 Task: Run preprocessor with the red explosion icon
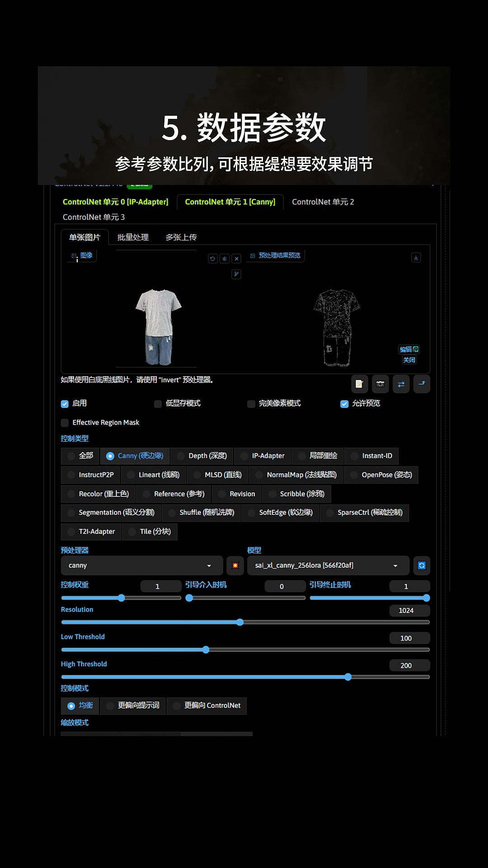(235, 566)
